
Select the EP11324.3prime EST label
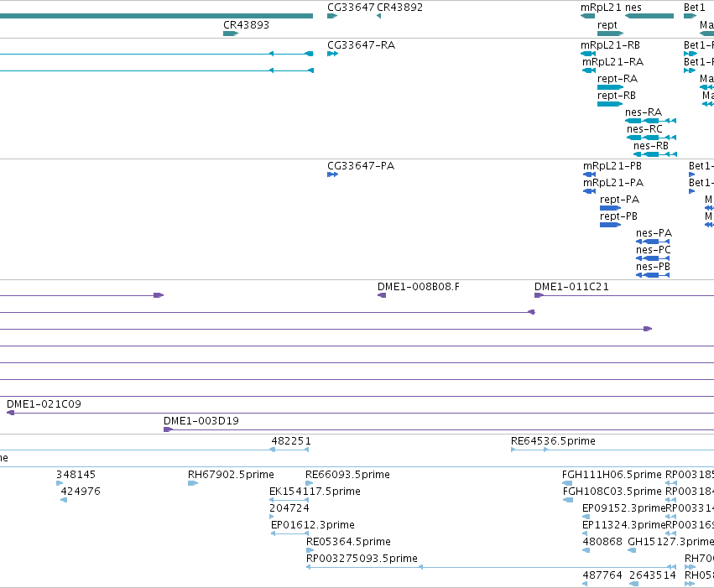624,526
